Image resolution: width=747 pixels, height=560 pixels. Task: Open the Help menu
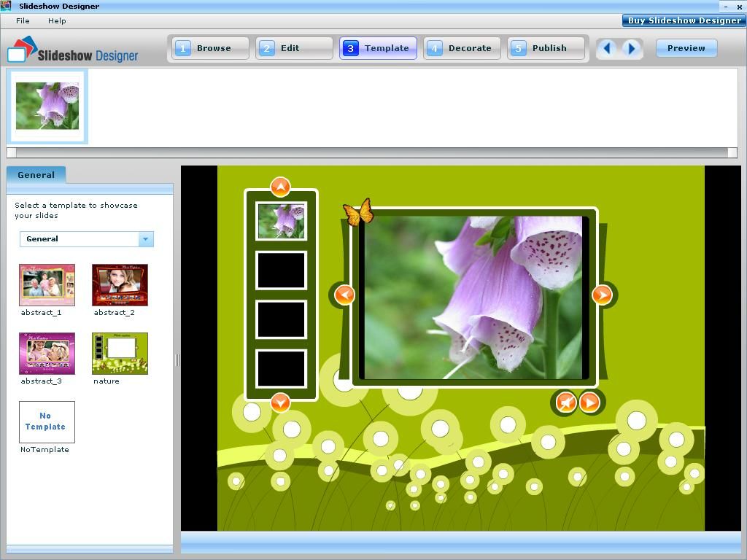click(x=57, y=20)
